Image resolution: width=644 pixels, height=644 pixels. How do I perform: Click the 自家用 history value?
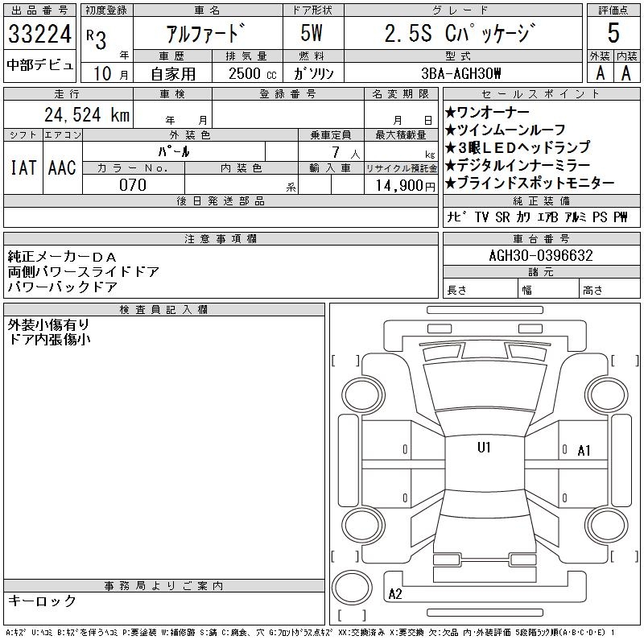[x=173, y=74]
